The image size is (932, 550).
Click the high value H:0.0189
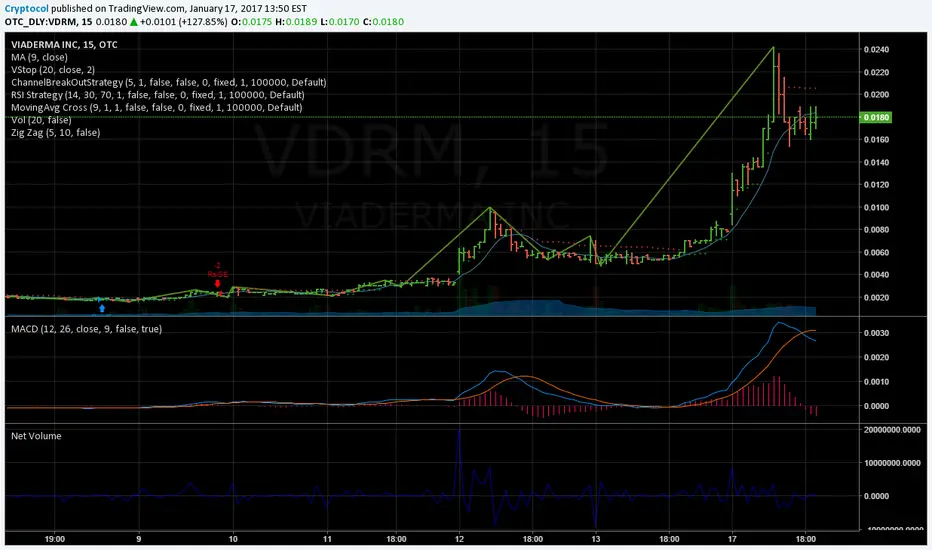[297, 22]
